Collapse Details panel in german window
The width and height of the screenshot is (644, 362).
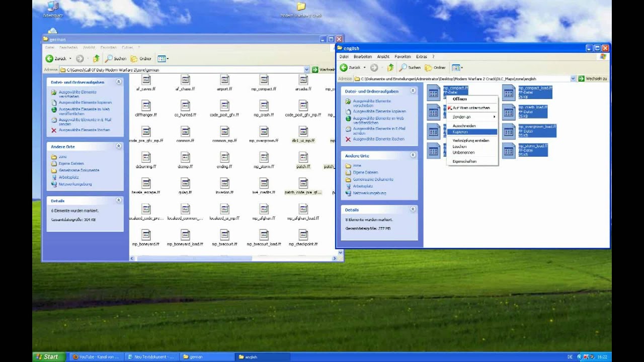pos(119,200)
